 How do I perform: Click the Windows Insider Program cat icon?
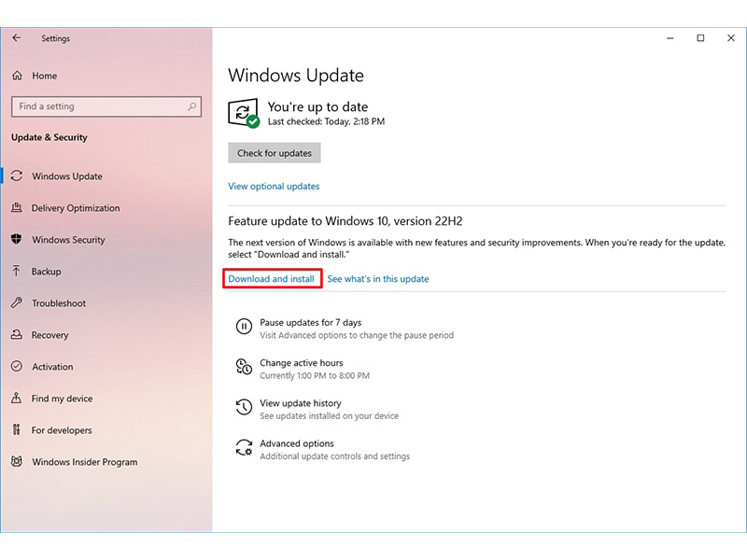click(x=17, y=461)
